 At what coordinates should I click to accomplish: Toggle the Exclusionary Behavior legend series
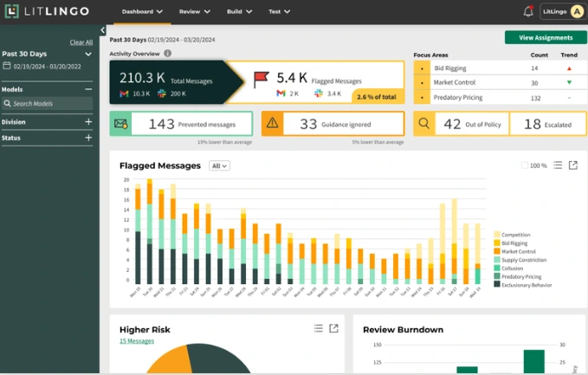(x=523, y=285)
